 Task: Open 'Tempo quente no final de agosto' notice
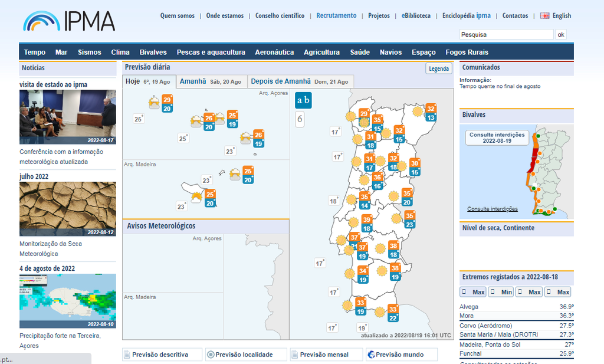pos(500,86)
